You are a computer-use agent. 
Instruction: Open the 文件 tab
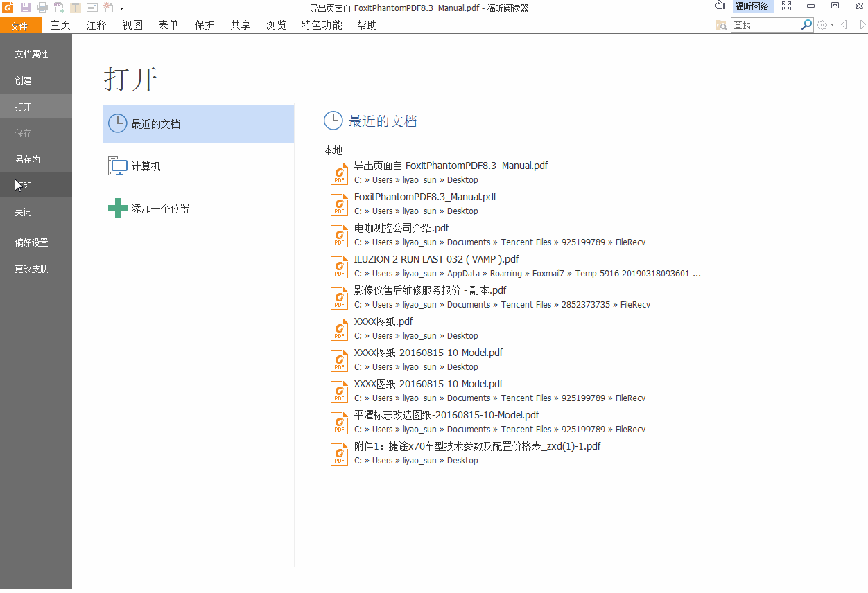21,26
